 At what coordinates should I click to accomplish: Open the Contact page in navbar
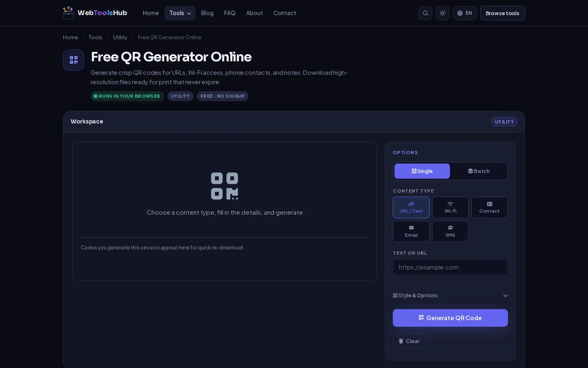pyautogui.click(x=285, y=13)
